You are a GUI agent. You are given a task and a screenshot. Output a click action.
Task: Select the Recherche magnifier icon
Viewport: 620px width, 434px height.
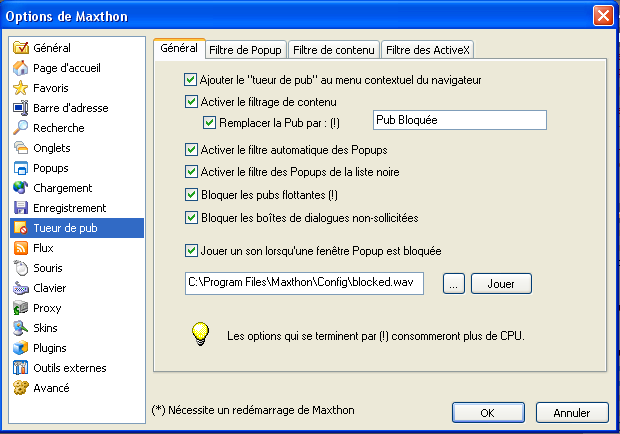pyautogui.click(x=21, y=128)
